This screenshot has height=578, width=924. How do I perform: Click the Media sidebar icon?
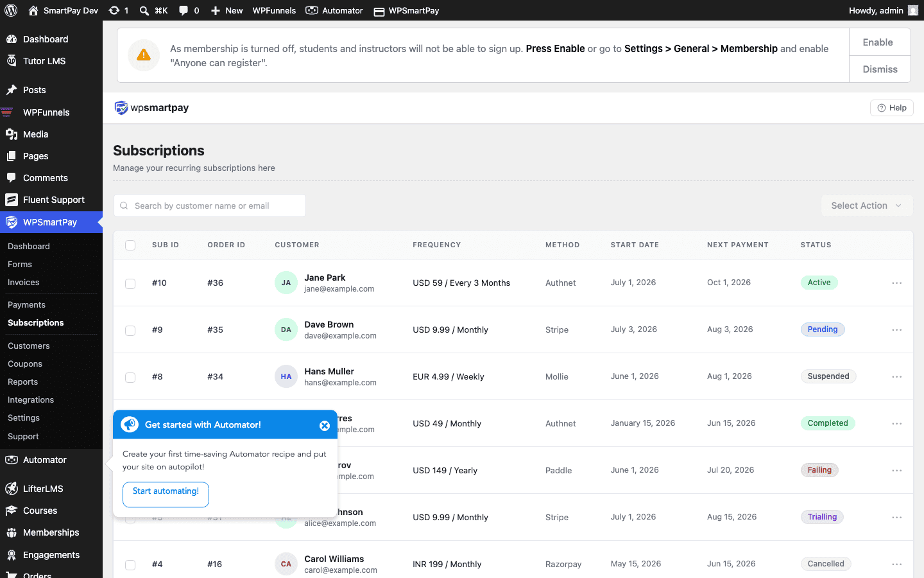click(x=12, y=134)
